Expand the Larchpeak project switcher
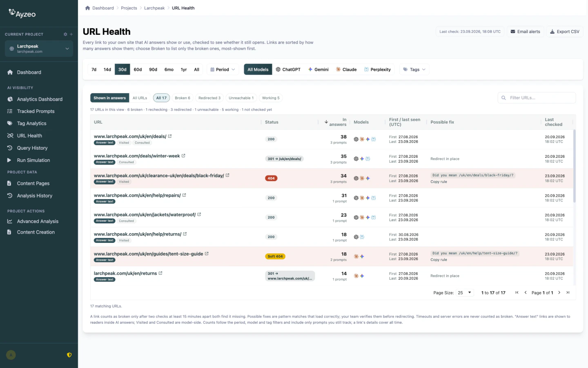The height and width of the screenshot is (368, 588). 39,49
